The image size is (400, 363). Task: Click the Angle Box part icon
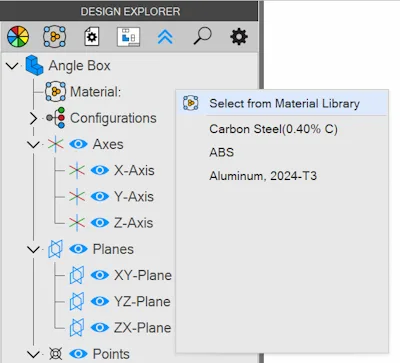34,65
